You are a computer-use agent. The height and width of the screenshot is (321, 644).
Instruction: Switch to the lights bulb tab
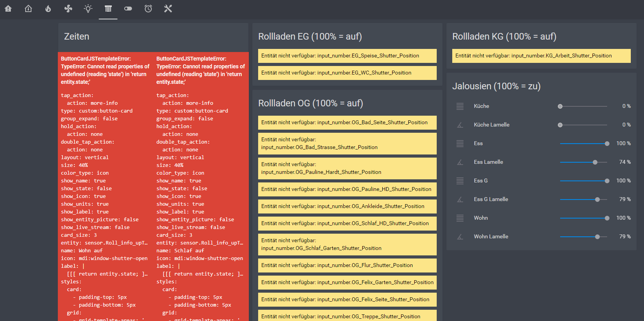(x=88, y=9)
